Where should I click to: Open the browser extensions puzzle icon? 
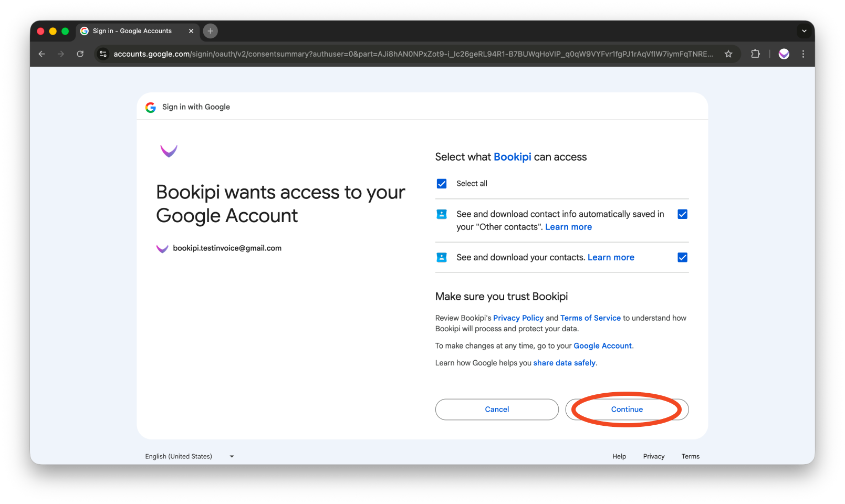point(755,54)
